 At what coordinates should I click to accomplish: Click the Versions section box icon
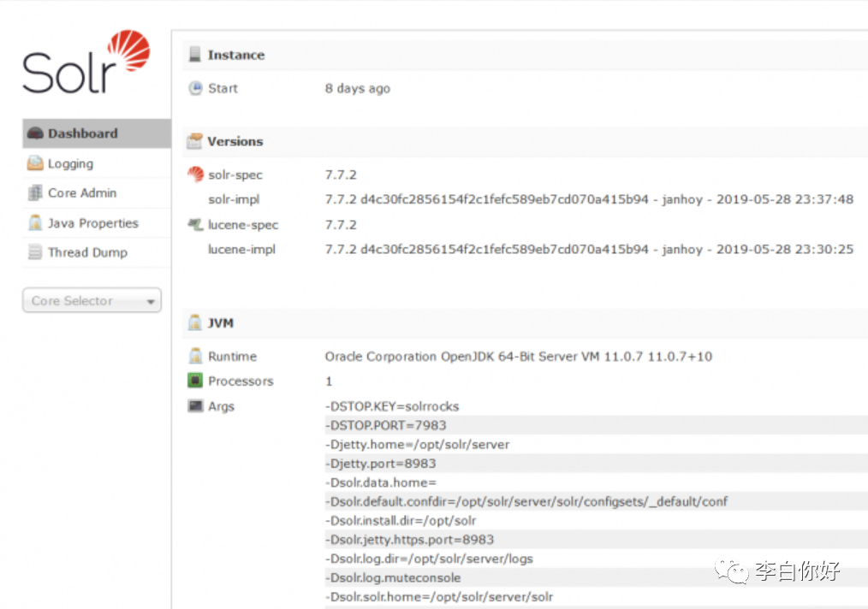click(195, 141)
